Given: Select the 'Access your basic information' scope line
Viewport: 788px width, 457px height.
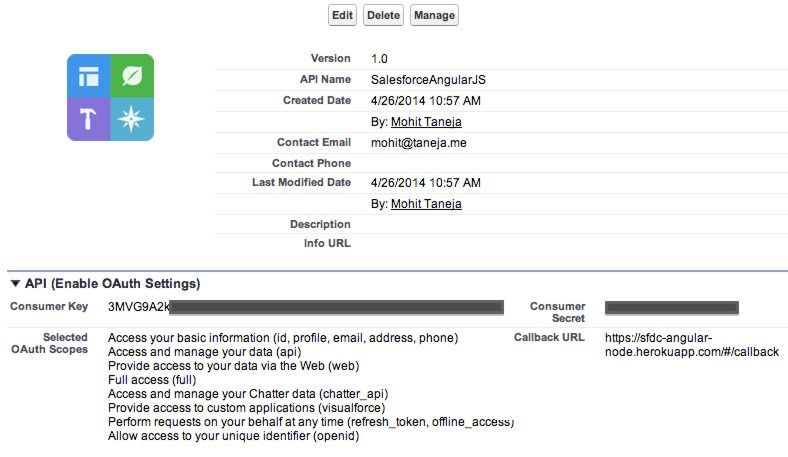Looking at the screenshot, I should (x=283, y=338).
